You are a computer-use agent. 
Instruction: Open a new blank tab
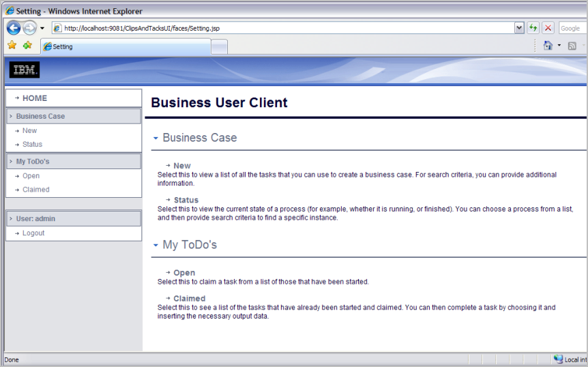[x=220, y=47]
